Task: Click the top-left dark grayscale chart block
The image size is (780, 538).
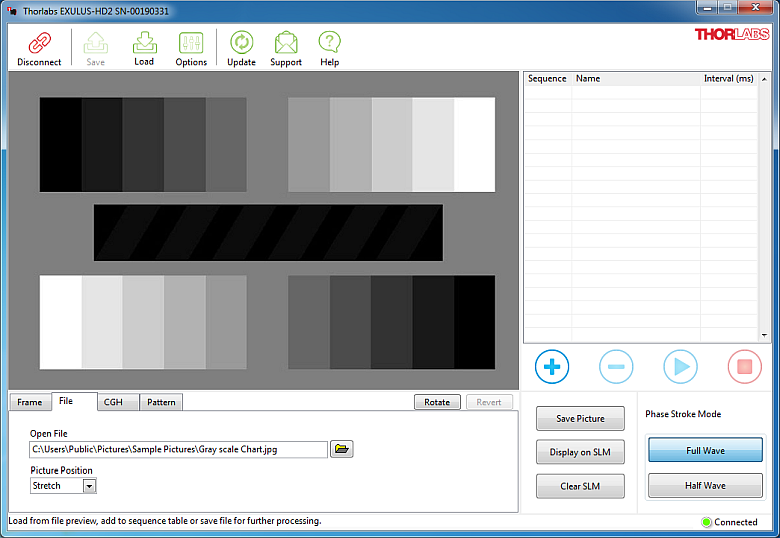Action: click(x=143, y=145)
